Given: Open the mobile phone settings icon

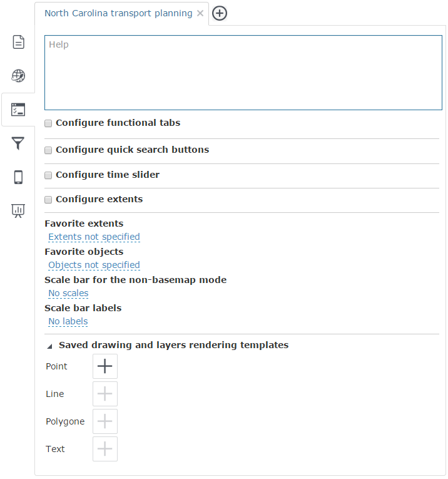Looking at the screenshot, I should click(x=18, y=177).
